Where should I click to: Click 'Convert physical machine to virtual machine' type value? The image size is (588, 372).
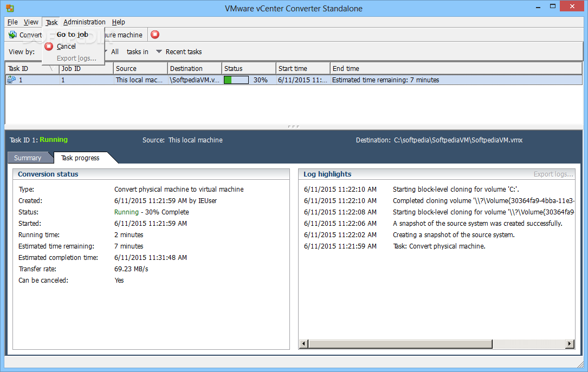point(179,189)
